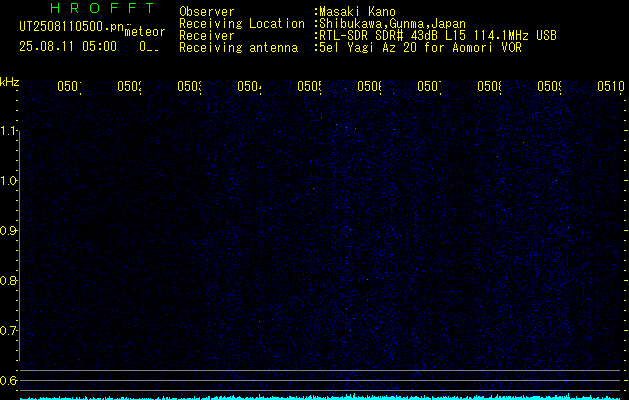Select the observer name Masaki Kano
This screenshot has height=400, width=629.
click(x=357, y=12)
